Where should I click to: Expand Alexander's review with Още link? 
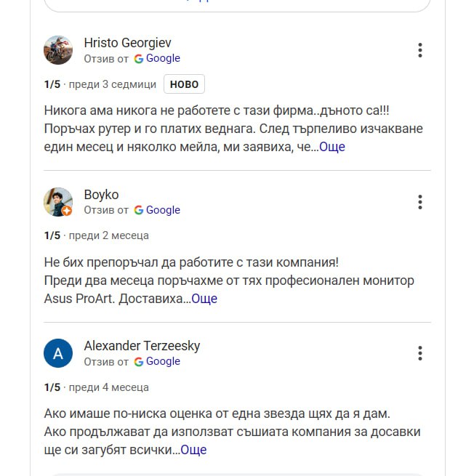pos(193,450)
